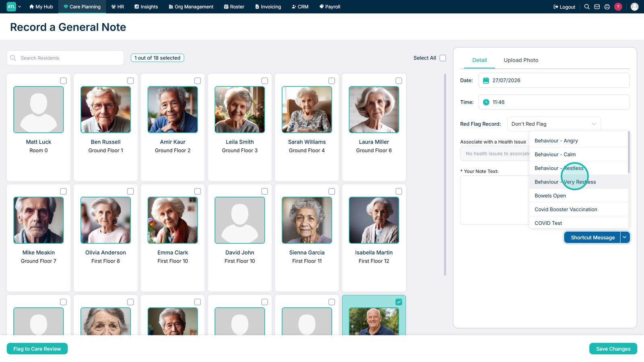Open the search magnifier icon in top bar
Screen dimensions: 644x362
pyautogui.click(x=587, y=7)
